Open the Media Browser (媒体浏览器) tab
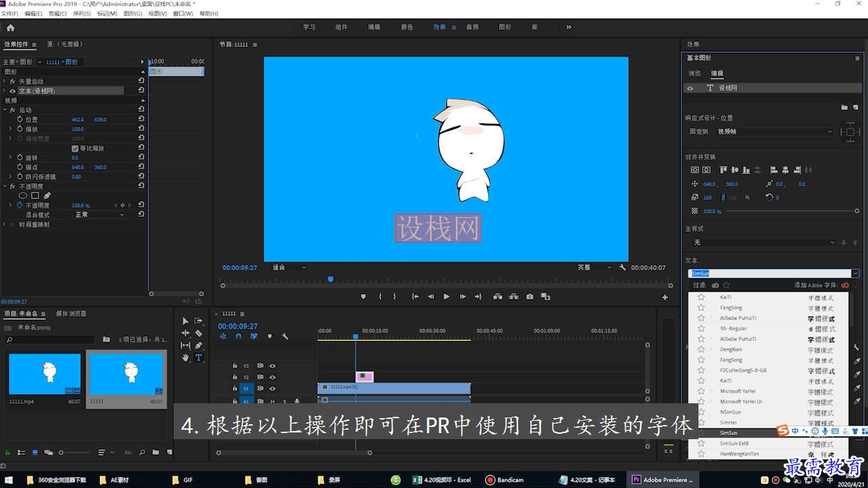The width and height of the screenshot is (868, 488). [71, 314]
